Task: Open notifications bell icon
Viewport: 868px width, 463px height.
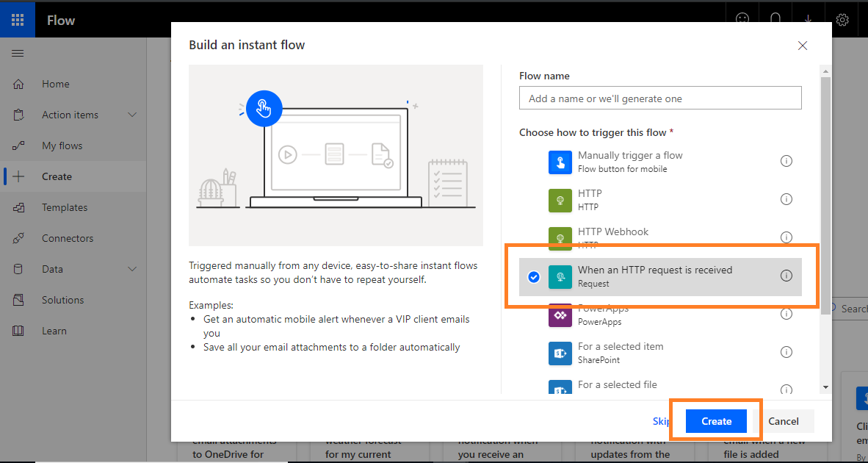Action: (775, 19)
